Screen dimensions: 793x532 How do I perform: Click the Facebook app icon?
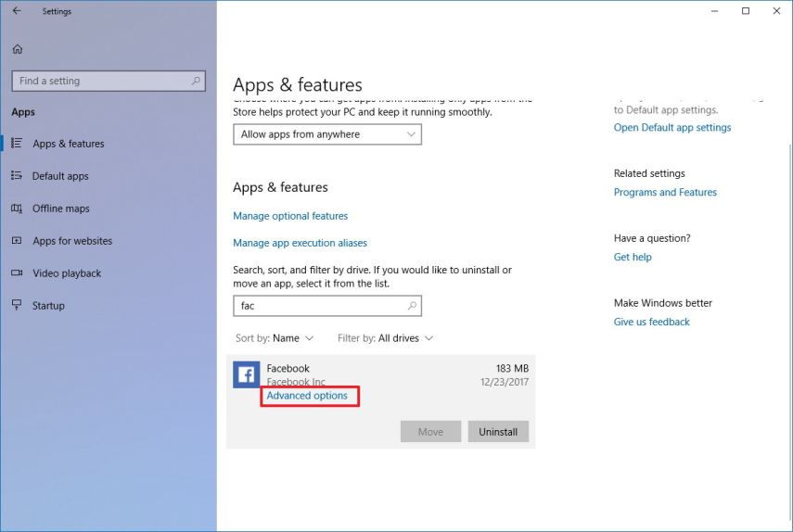click(247, 374)
